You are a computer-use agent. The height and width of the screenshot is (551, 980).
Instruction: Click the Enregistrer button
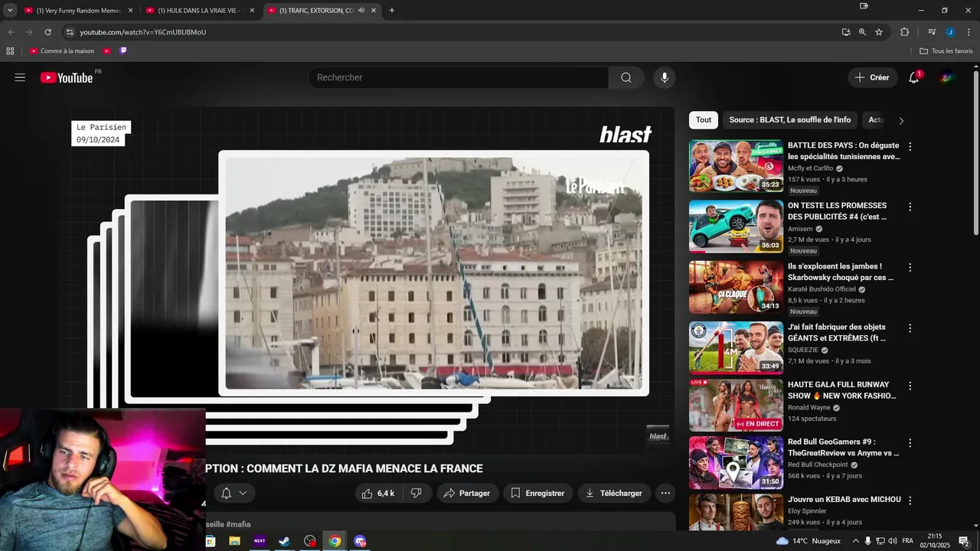(x=537, y=494)
